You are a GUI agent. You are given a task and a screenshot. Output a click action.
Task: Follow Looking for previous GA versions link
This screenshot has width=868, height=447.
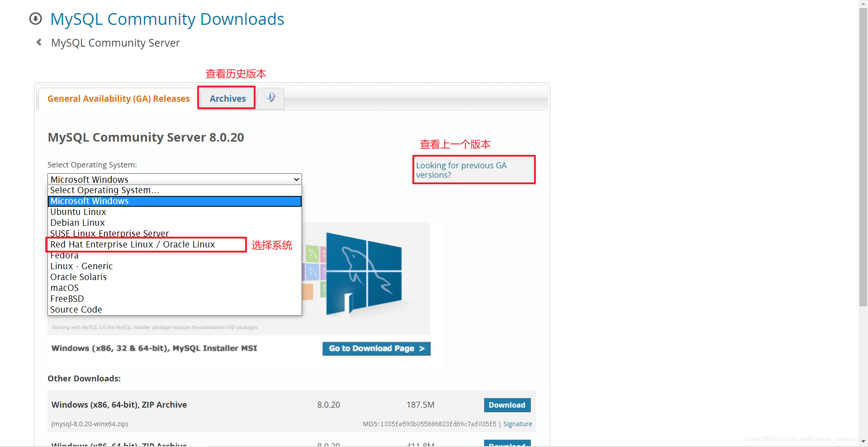point(461,170)
